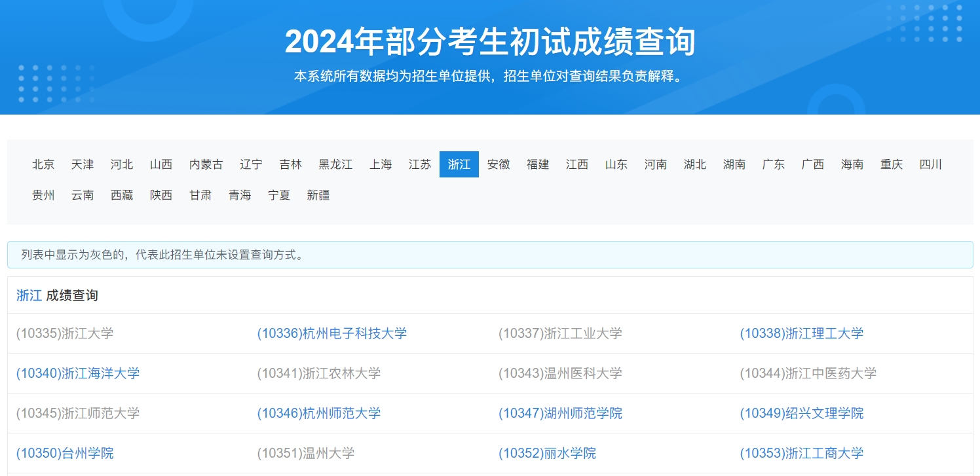This screenshot has height=476, width=980.
Task: Select the 安徽 province tab
Action: click(x=499, y=164)
